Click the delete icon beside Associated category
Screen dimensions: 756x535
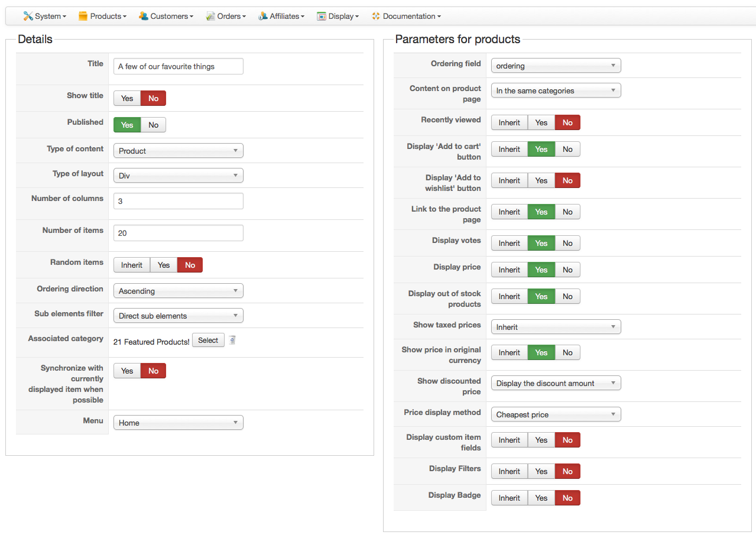pyautogui.click(x=232, y=340)
